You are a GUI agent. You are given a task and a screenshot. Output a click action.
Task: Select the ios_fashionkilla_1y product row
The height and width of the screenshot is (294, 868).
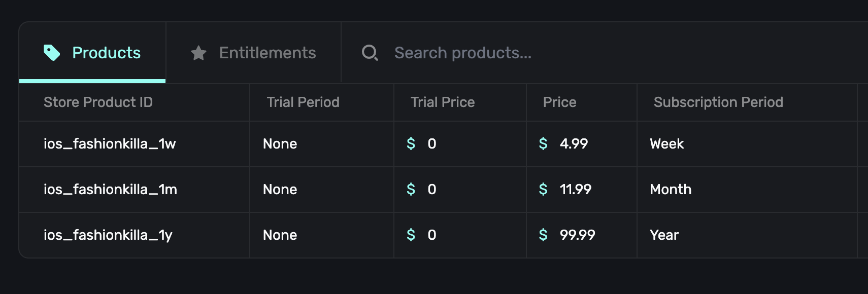tap(134, 235)
